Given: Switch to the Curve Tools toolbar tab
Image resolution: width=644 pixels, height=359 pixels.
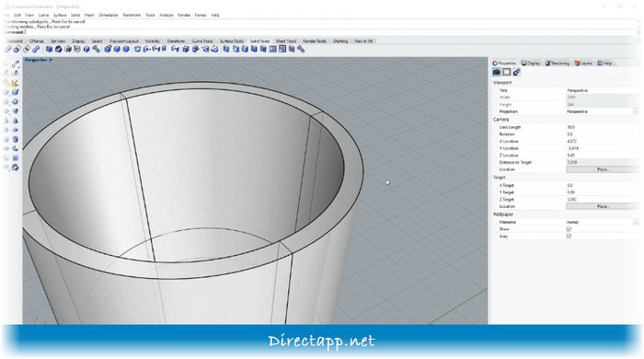Looking at the screenshot, I should coord(202,41).
